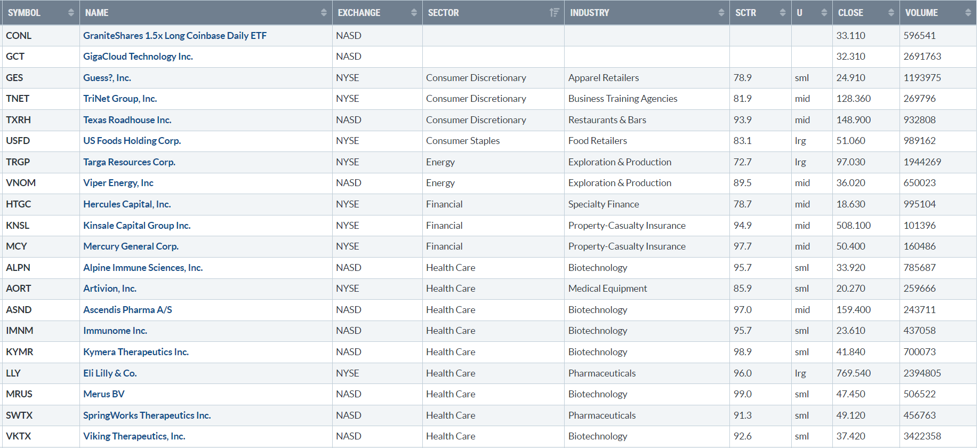This screenshot has width=980, height=448.
Task: Click the GigaCloud Technology Inc. link
Action: [138, 57]
